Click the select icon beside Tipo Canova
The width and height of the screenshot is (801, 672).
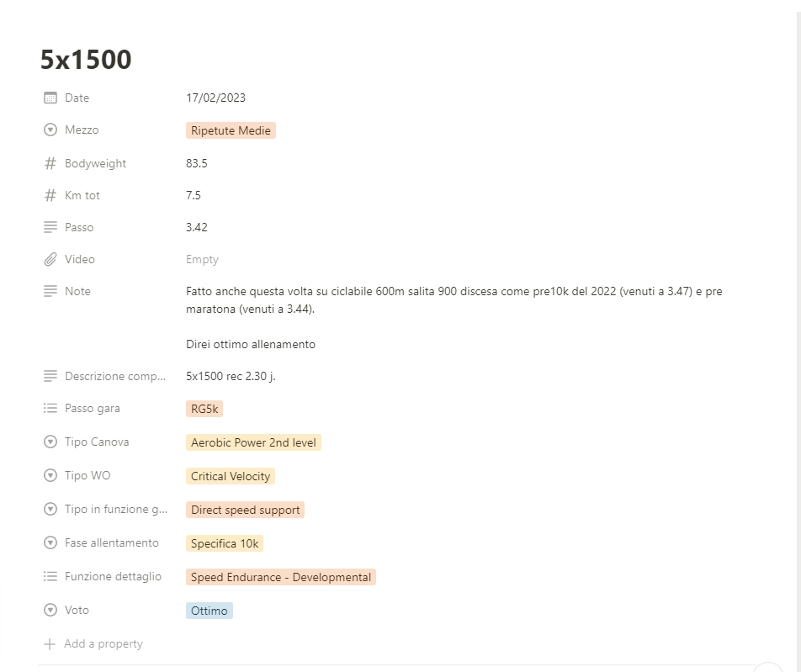click(x=50, y=442)
